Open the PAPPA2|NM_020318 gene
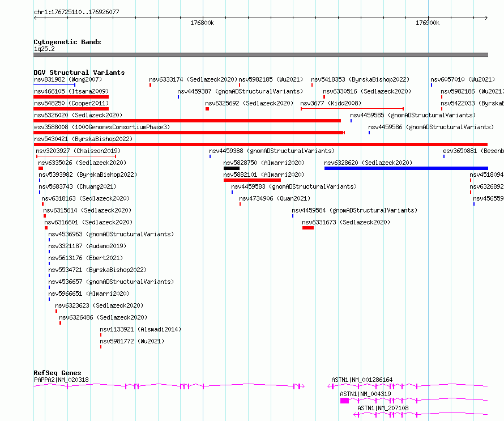 tap(61, 380)
